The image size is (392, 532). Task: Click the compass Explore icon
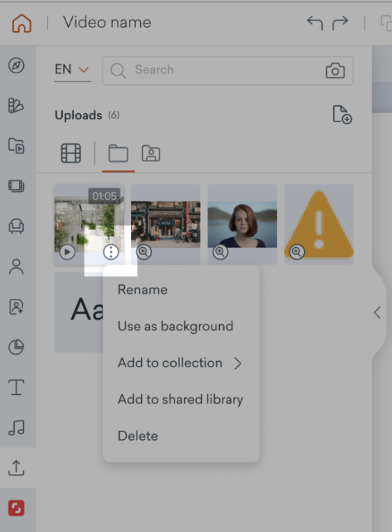click(x=16, y=66)
